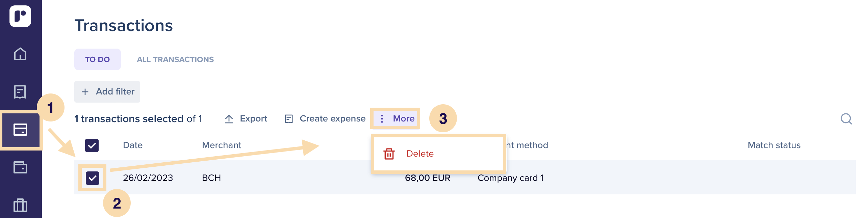Click the Export button
Viewport: 868px width, 218px height.
click(x=246, y=118)
